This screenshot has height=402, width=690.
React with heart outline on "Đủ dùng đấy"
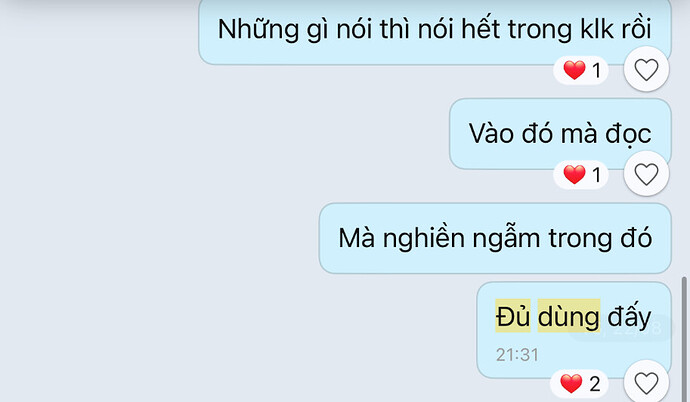click(646, 383)
